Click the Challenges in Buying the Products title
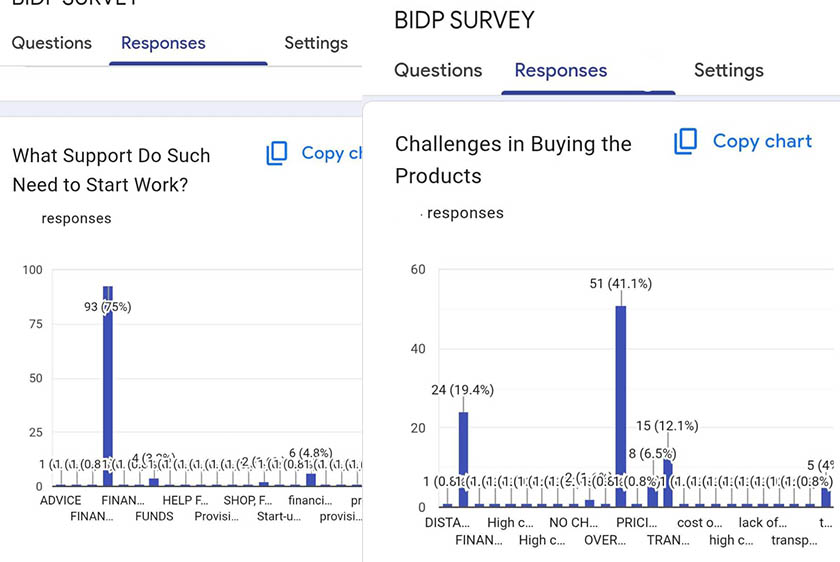Screen dimensions: 840x562 pyautogui.click(x=513, y=159)
